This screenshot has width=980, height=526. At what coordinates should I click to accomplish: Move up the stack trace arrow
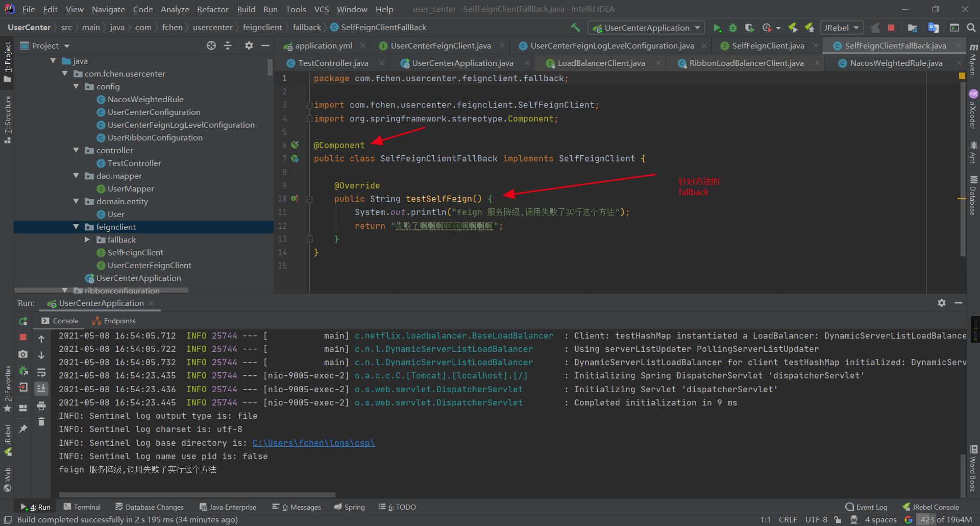tap(41, 339)
